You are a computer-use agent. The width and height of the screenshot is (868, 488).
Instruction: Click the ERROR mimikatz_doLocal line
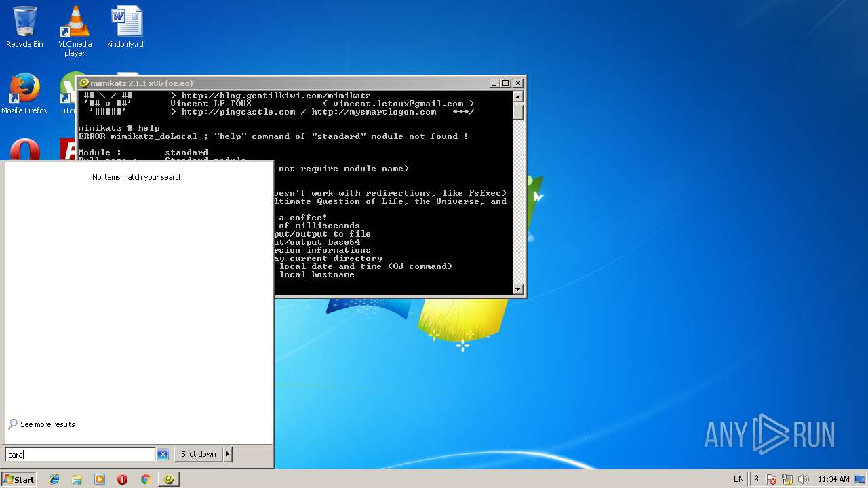click(x=273, y=136)
